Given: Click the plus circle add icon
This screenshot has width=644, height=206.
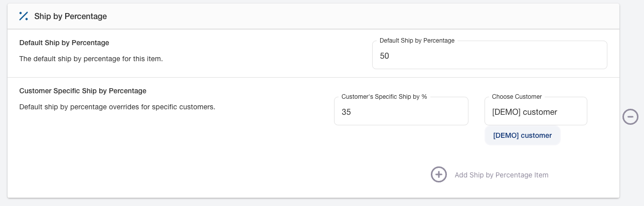Looking at the screenshot, I should [439, 174].
